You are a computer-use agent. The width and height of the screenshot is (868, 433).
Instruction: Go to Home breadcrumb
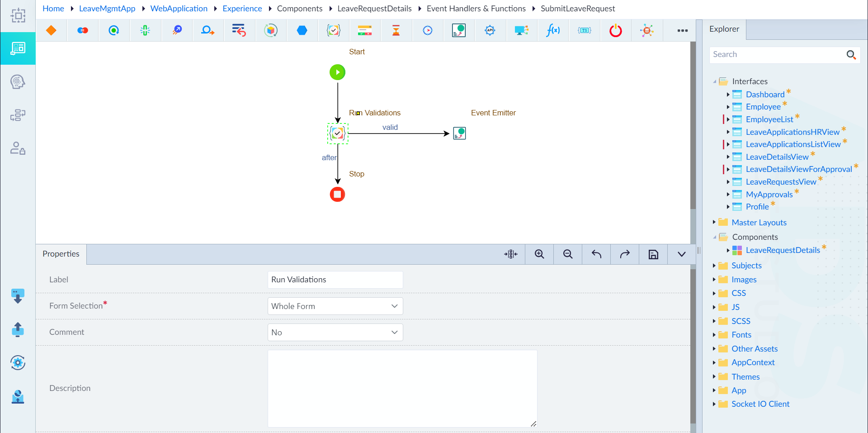point(53,9)
